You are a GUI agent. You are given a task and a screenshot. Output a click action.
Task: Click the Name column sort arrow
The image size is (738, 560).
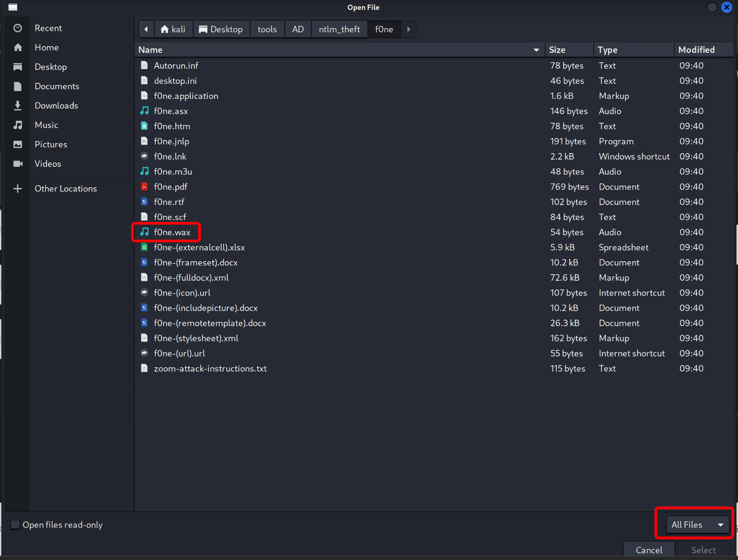point(536,50)
